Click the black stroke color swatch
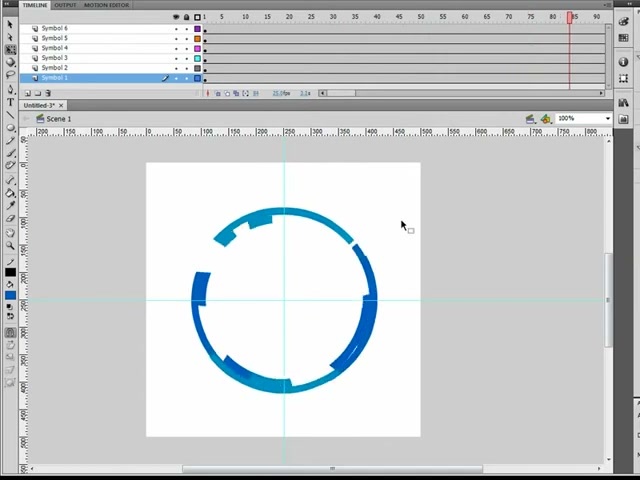The width and height of the screenshot is (640, 480). coord(11,272)
